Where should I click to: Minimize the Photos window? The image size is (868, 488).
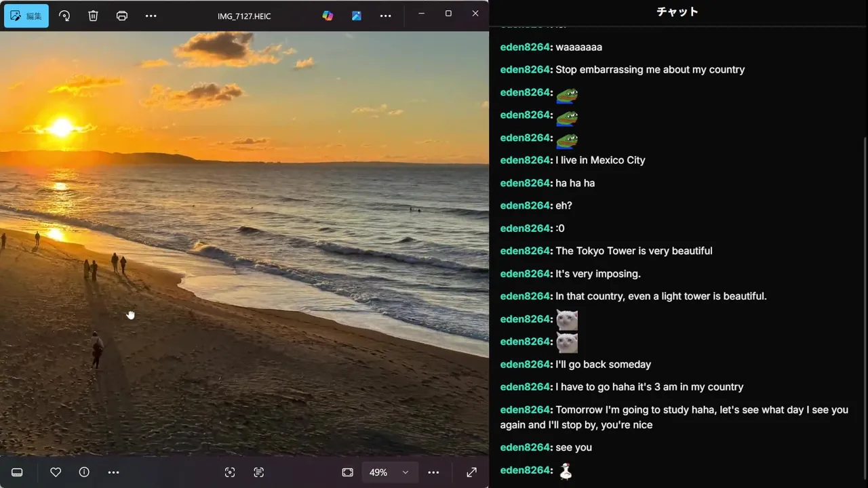point(421,14)
